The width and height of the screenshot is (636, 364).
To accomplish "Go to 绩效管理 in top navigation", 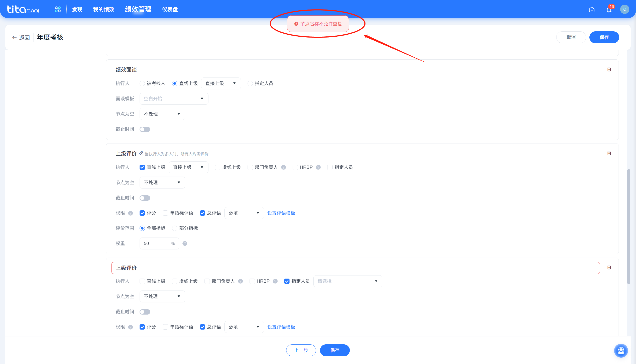I will pyautogui.click(x=138, y=9).
